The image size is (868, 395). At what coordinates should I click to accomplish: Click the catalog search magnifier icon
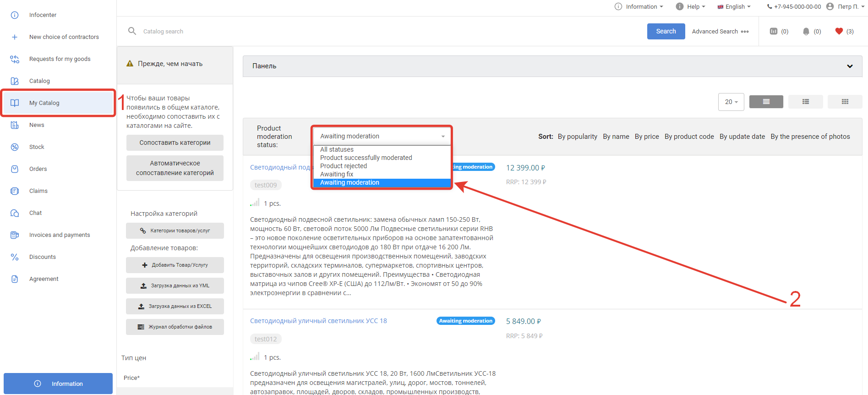[x=132, y=31]
